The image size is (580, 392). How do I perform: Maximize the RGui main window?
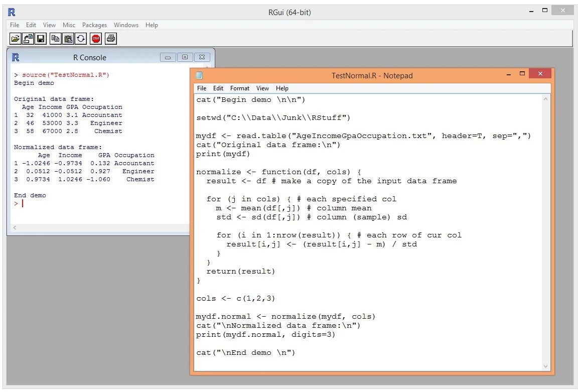[x=545, y=11]
